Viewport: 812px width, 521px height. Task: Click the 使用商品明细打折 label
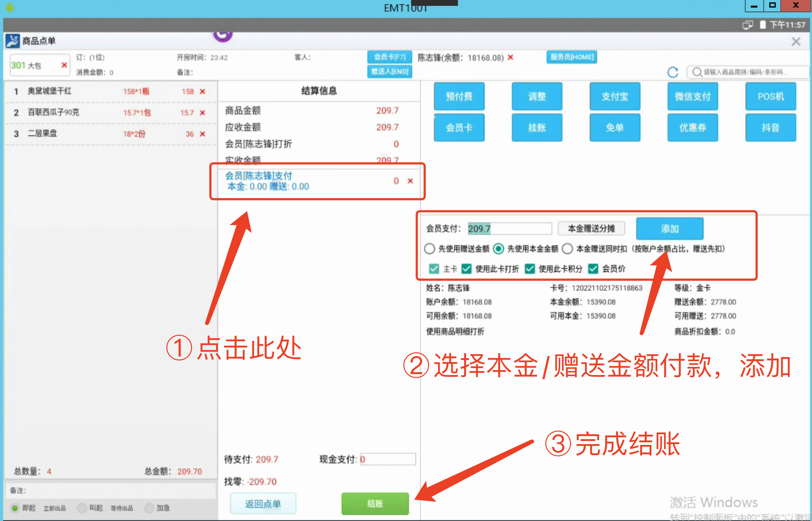[455, 331]
